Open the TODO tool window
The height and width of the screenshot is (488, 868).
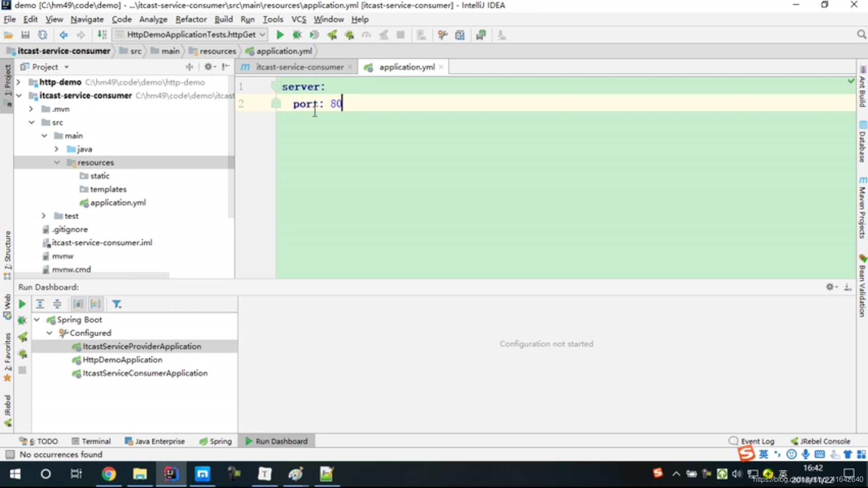(x=38, y=441)
